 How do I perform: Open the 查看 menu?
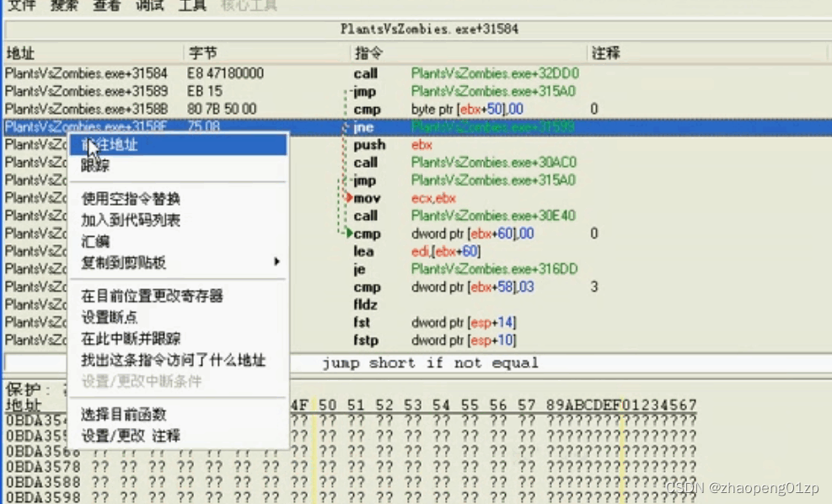pos(107,6)
